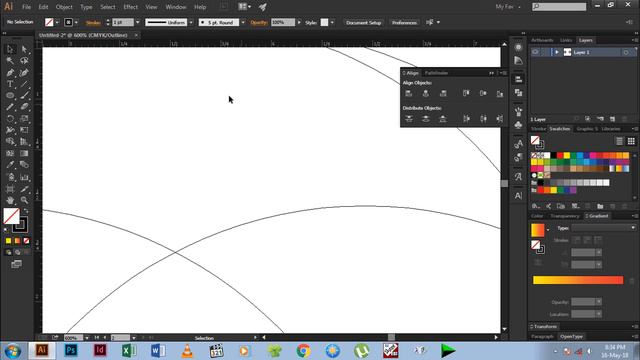Open Swatch Libraries menu button

[536, 206]
